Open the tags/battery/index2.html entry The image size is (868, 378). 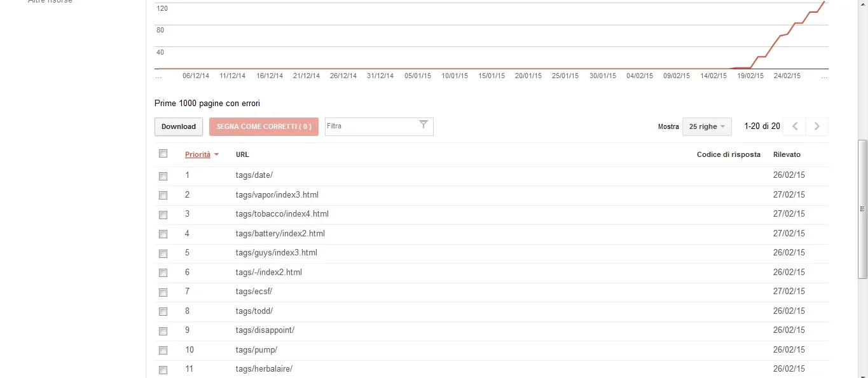point(280,233)
